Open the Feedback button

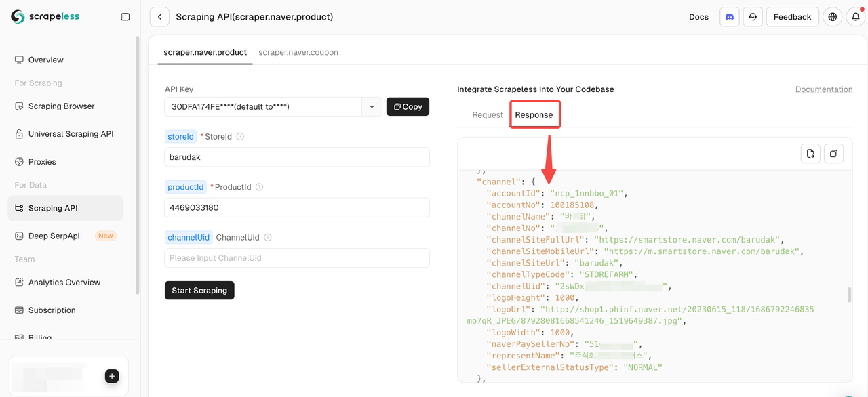[x=792, y=17]
